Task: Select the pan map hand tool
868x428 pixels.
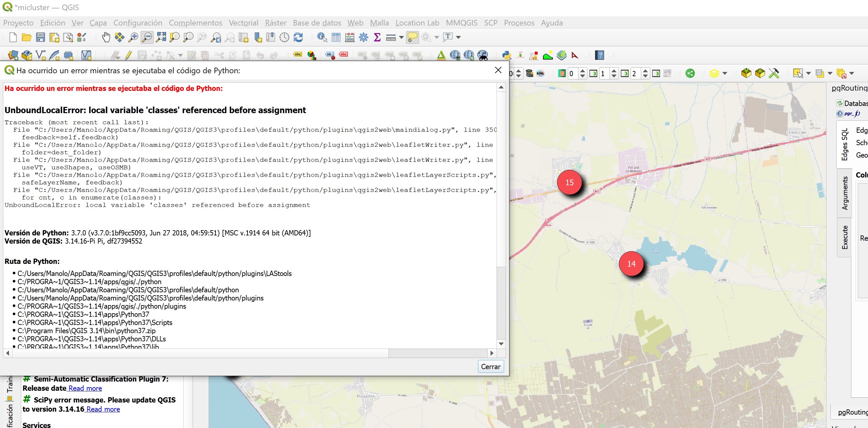Action: pyautogui.click(x=106, y=37)
